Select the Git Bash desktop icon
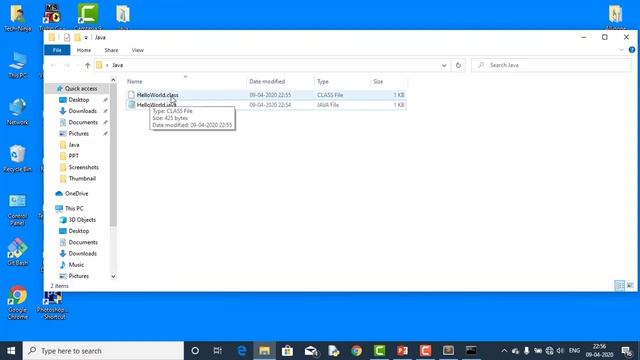 pos(18,252)
